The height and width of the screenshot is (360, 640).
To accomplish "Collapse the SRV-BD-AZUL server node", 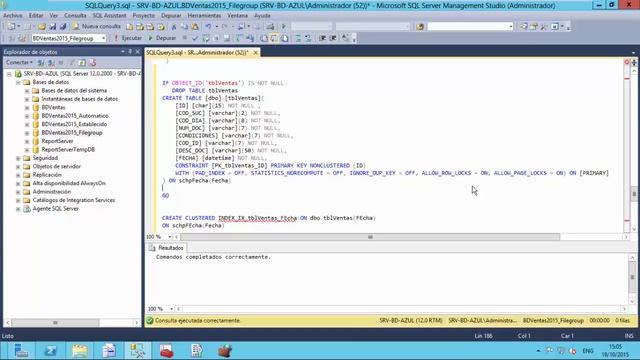I will pos(9,74).
